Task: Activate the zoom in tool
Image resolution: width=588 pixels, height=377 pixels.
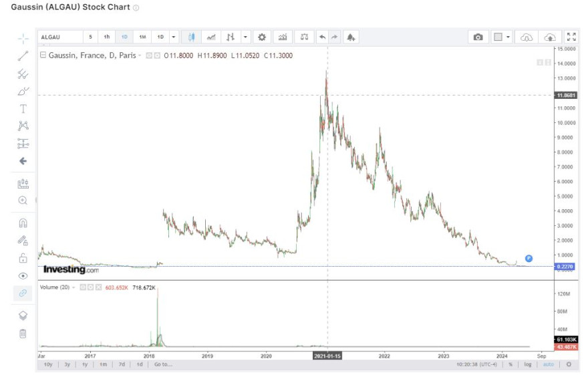Action: [23, 201]
